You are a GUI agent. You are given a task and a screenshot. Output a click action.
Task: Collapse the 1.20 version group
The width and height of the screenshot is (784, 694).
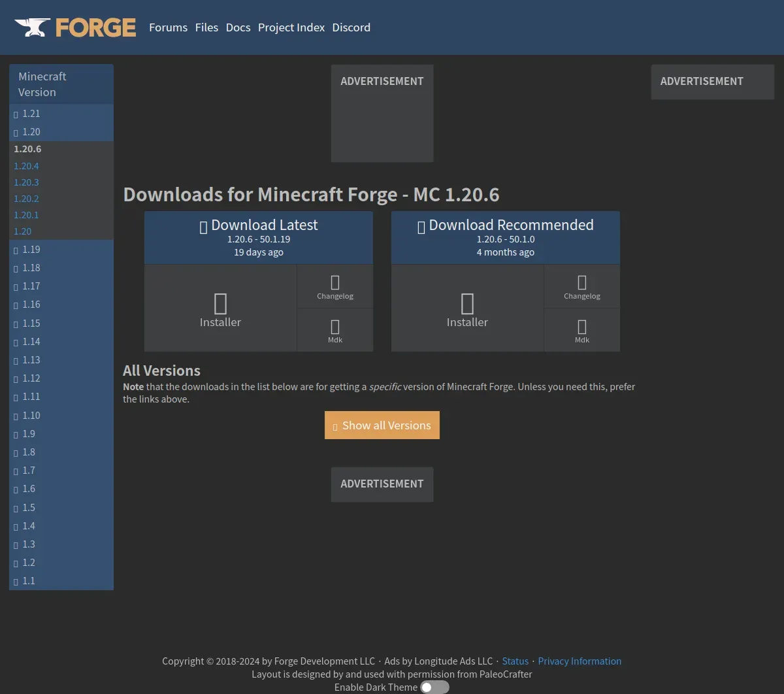tap(61, 132)
